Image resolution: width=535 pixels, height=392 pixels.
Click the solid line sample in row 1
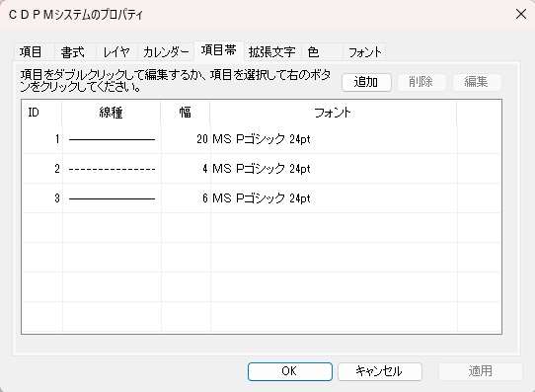(x=112, y=139)
